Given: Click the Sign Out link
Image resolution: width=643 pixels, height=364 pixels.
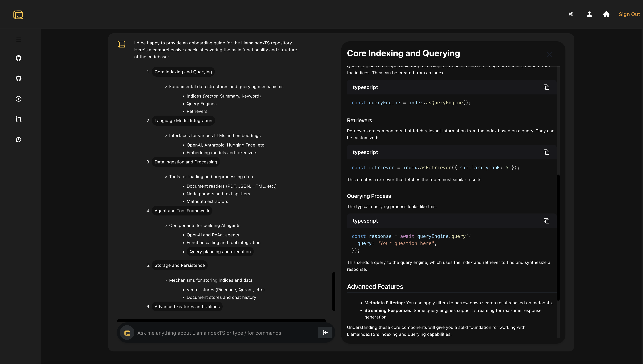Looking at the screenshot, I should [x=629, y=14].
